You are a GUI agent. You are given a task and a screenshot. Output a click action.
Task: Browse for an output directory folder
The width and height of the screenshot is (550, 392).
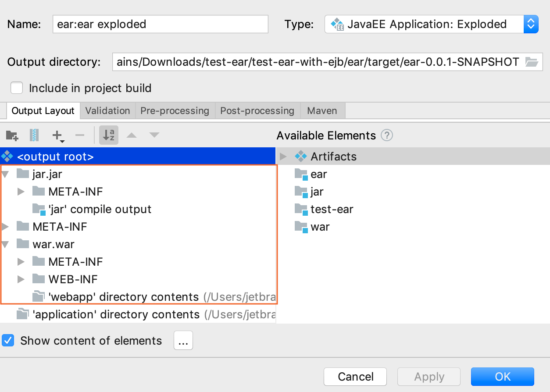[x=532, y=62]
